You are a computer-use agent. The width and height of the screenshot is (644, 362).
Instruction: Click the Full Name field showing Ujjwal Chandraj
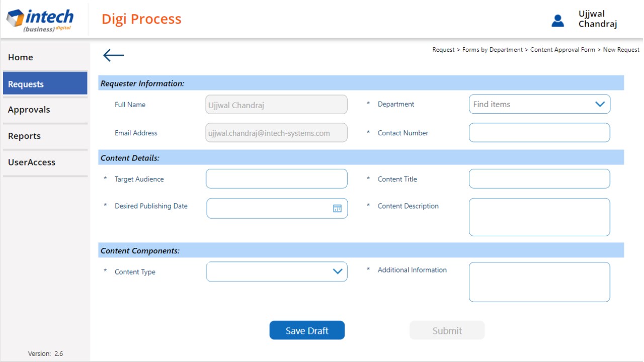point(277,105)
